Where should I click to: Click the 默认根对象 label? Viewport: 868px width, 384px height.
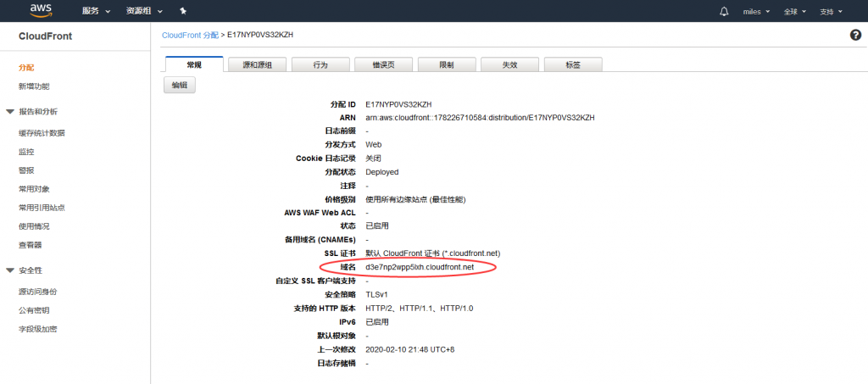[x=337, y=336]
